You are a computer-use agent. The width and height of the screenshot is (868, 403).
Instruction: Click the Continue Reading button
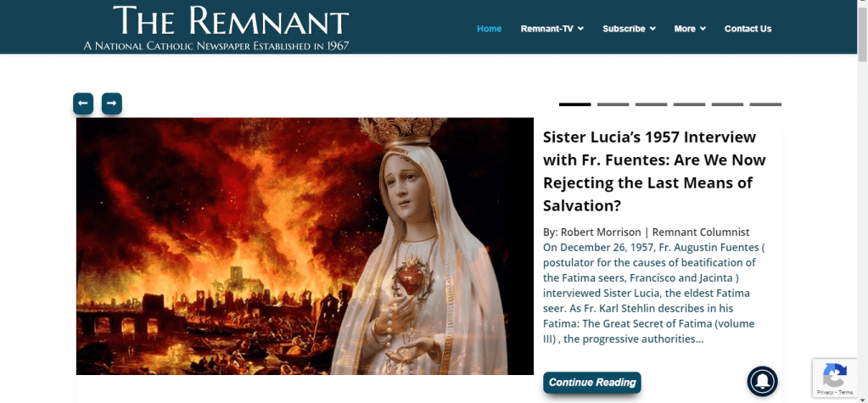[x=591, y=383]
